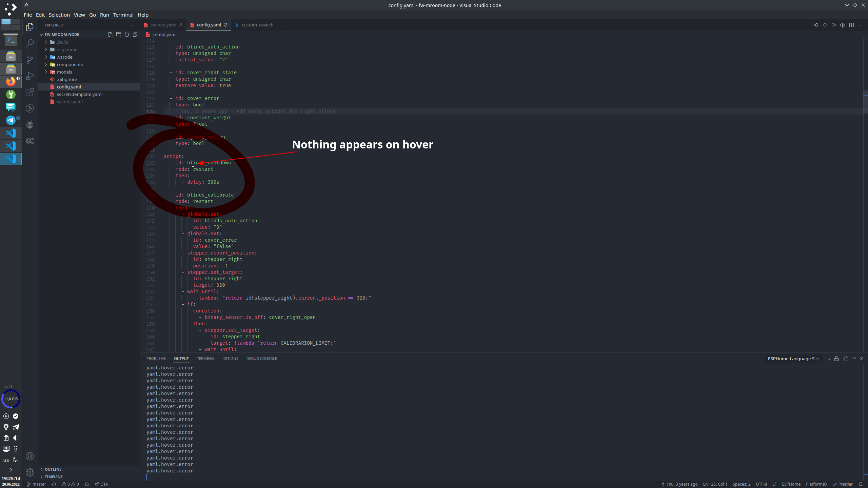The width and height of the screenshot is (868, 488).
Task: Open the Run and Debug view
Action: pyautogui.click(x=30, y=76)
